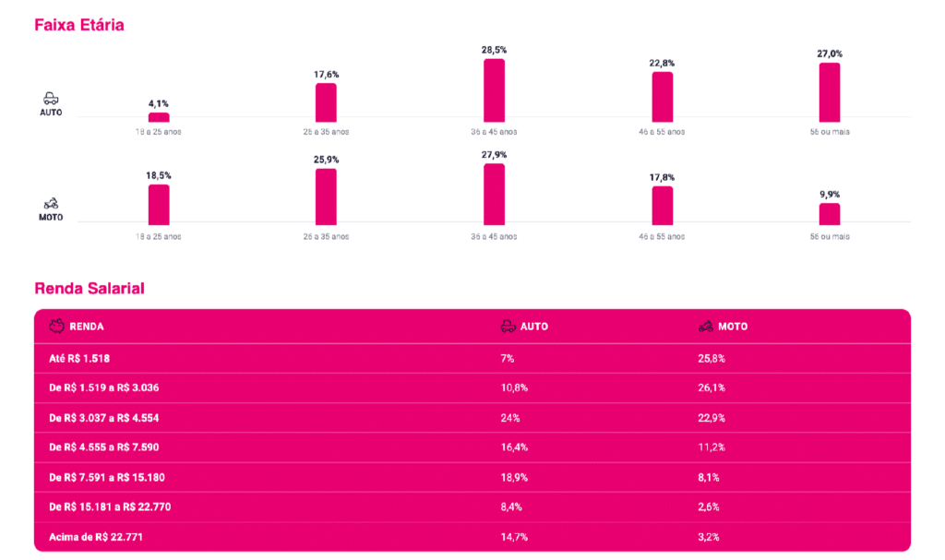Select the De R$ 3.037 a R$ 4.554 row
This screenshot has height=560, width=945.
coord(472,418)
